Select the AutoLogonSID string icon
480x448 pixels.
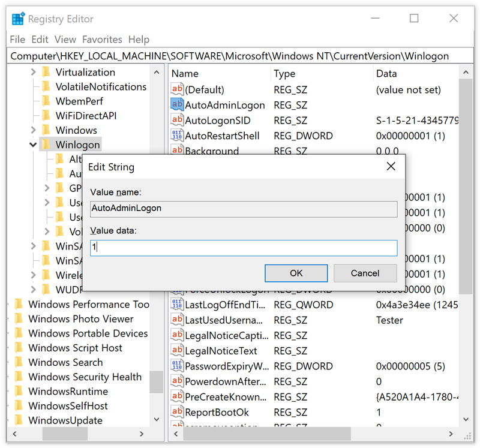coord(177,120)
